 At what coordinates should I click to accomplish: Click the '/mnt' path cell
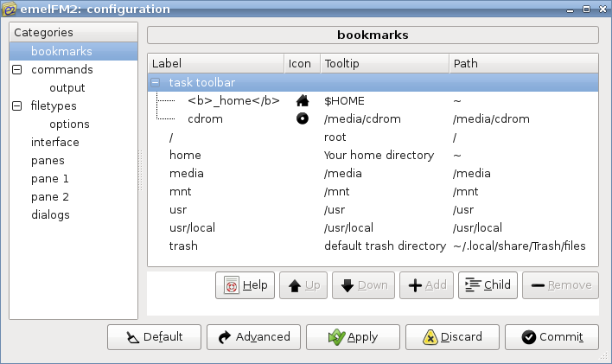[466, 191]
